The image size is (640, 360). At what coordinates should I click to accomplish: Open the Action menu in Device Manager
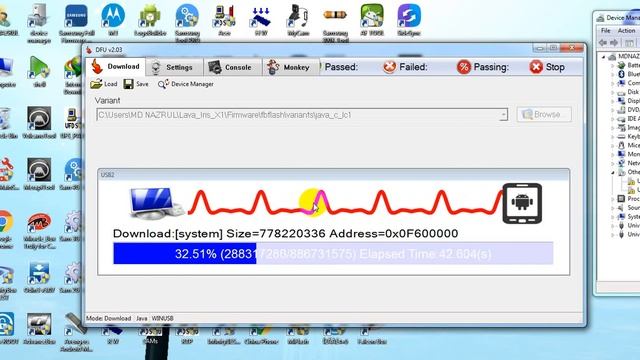(x=626, y=31)
